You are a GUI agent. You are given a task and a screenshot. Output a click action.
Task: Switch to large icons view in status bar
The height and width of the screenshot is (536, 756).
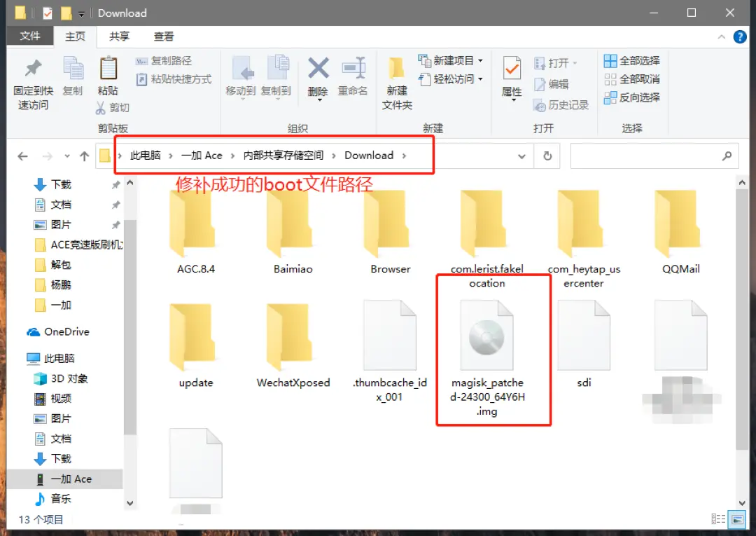pos(736,519)
